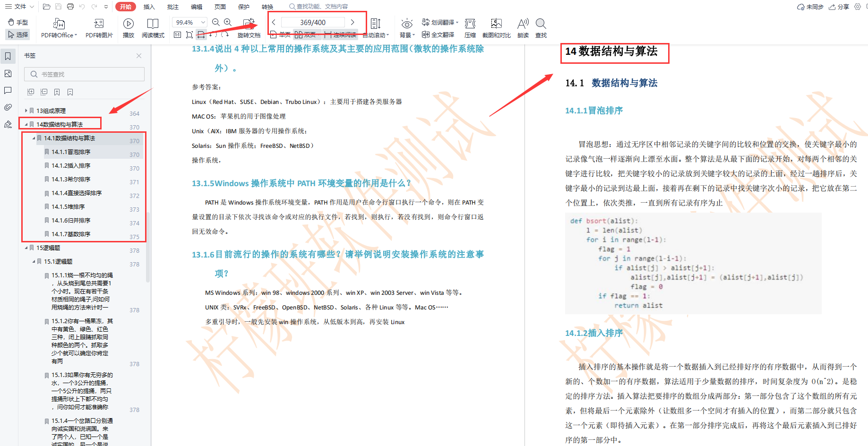The height and width of the screenshot is (446, 868).
Task: Redo action with redo arrow
Action: [x=94, y=7]
